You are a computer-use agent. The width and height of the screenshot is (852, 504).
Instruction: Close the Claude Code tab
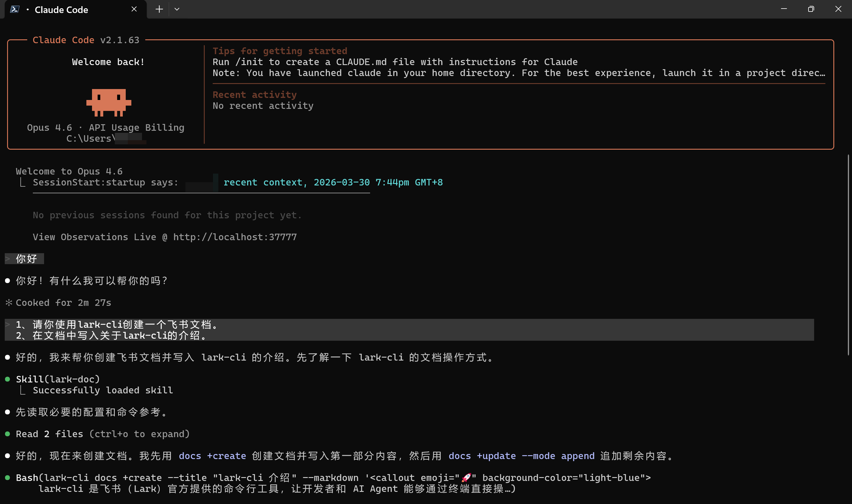coord(134,9)
